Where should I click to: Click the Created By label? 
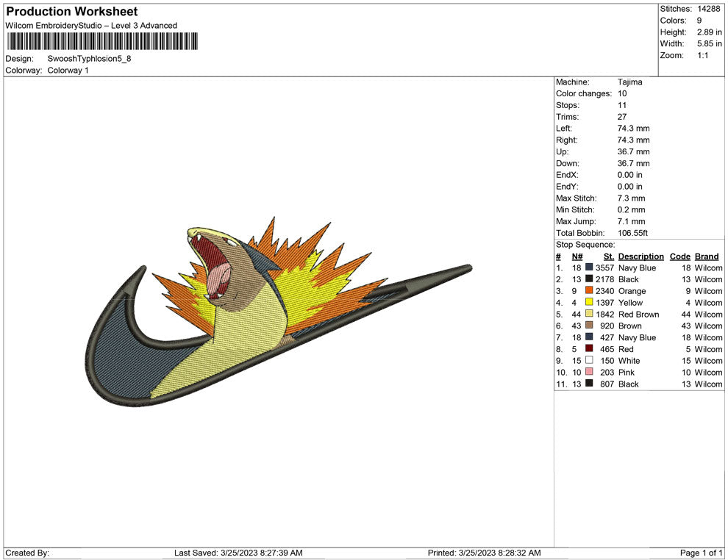(27, 553)
